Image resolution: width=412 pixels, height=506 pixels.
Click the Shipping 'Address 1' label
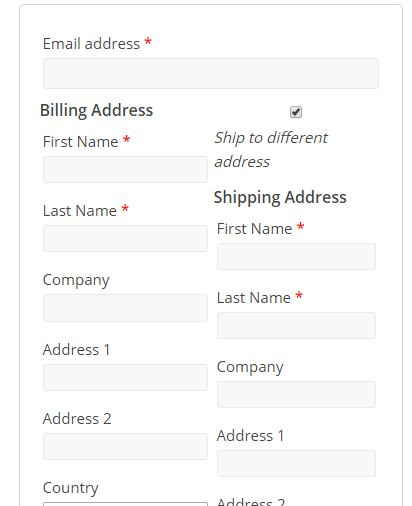click(x=250, y=436)
